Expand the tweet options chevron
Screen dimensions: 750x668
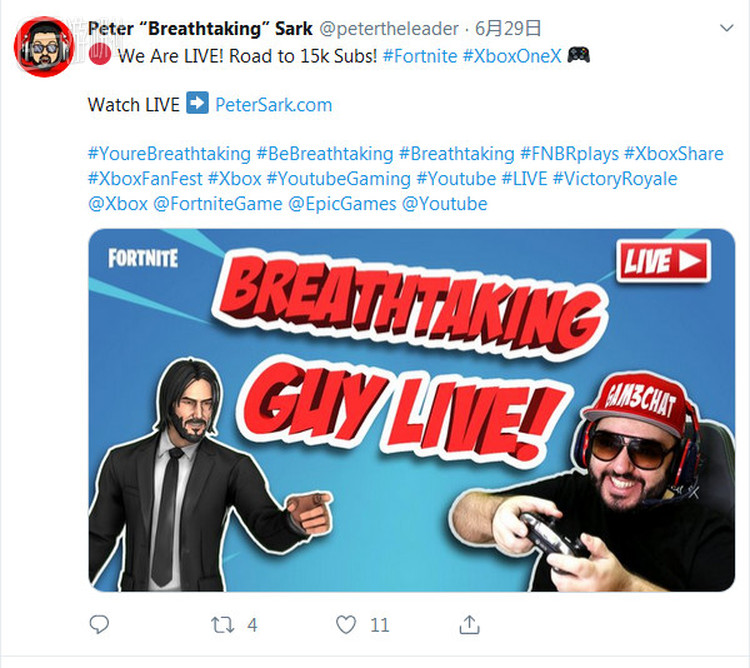pyautogui.click(x=727, y=28)
